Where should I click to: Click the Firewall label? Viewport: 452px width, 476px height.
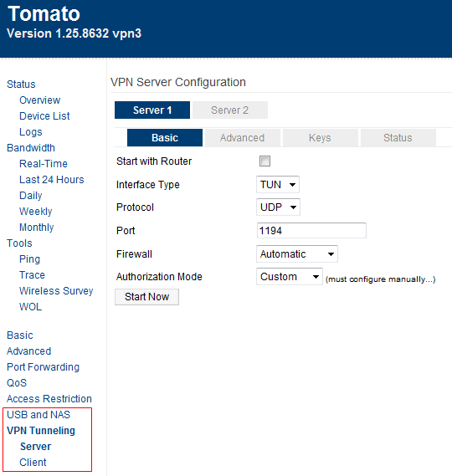[134, 254]
